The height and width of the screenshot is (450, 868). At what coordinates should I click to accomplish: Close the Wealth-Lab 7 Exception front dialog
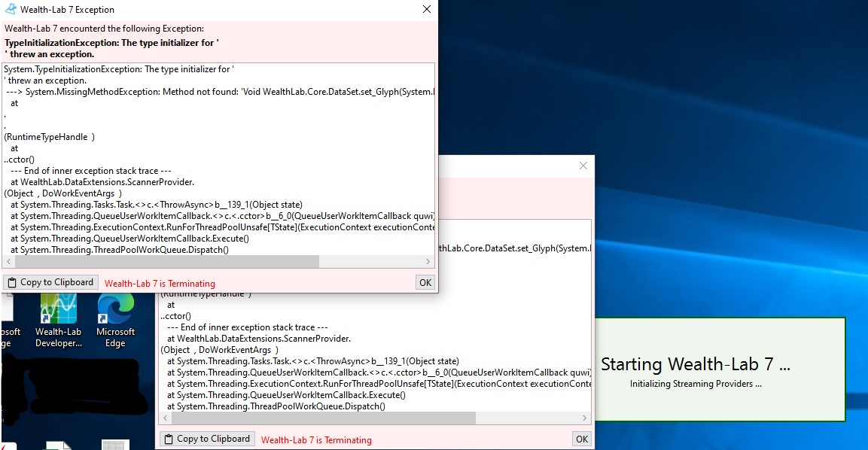426,10
